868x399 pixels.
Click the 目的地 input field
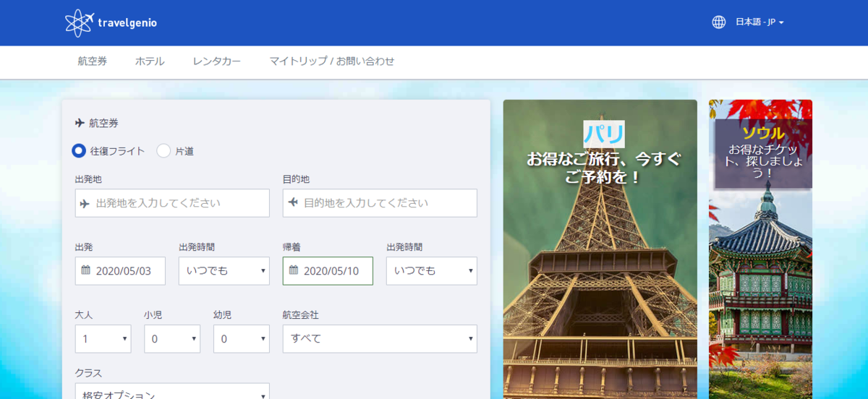[x=380, y=203]
